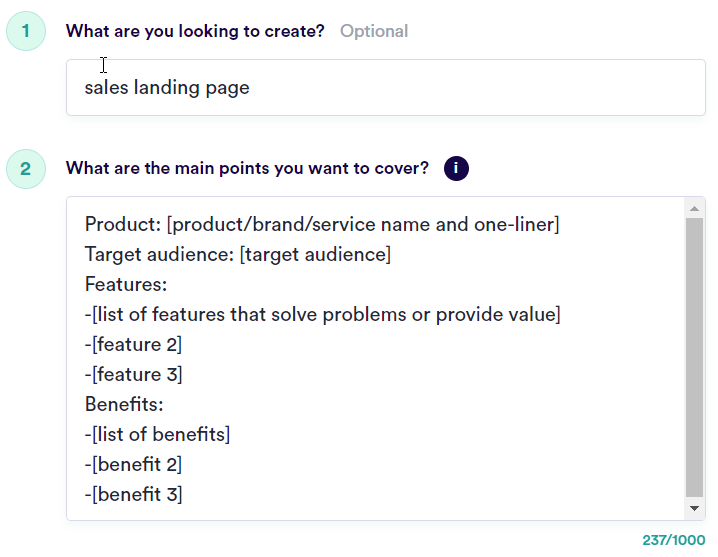Click the info icon beside main points question
Image resolution: width=718 pixels, height=557 pixels.
[x=456, y=169]
